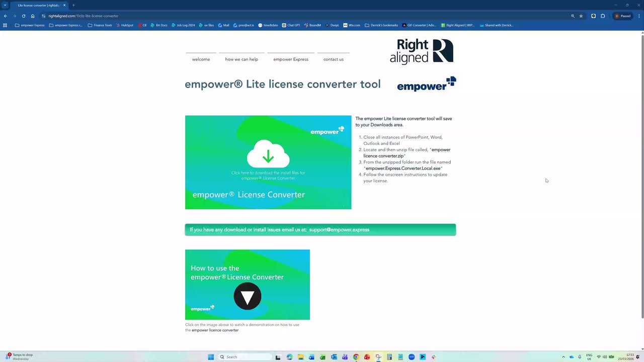Open the welcome menu item
644x362 pixels.
[x=201, y=59]
